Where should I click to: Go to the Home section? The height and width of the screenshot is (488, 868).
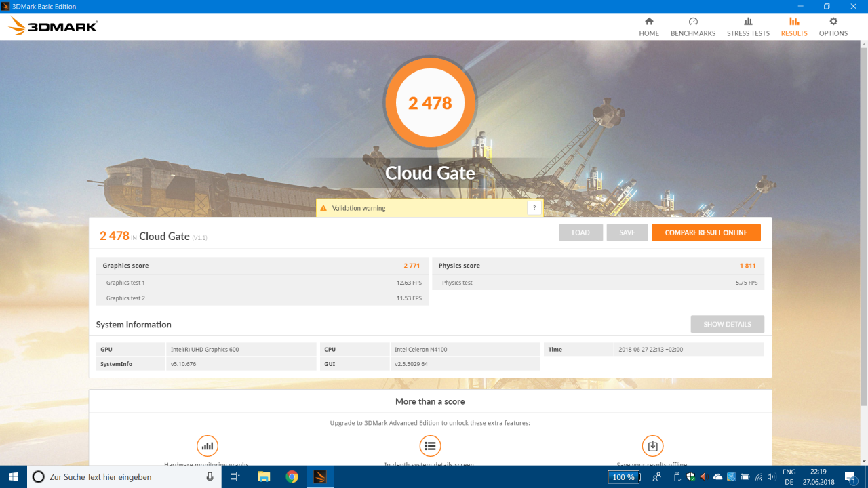pos(648,27)
